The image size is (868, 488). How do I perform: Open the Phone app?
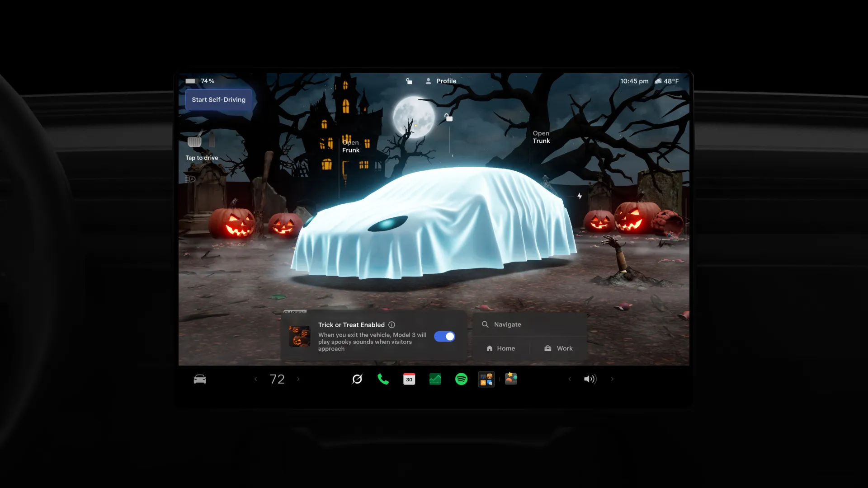click(383, 379)
